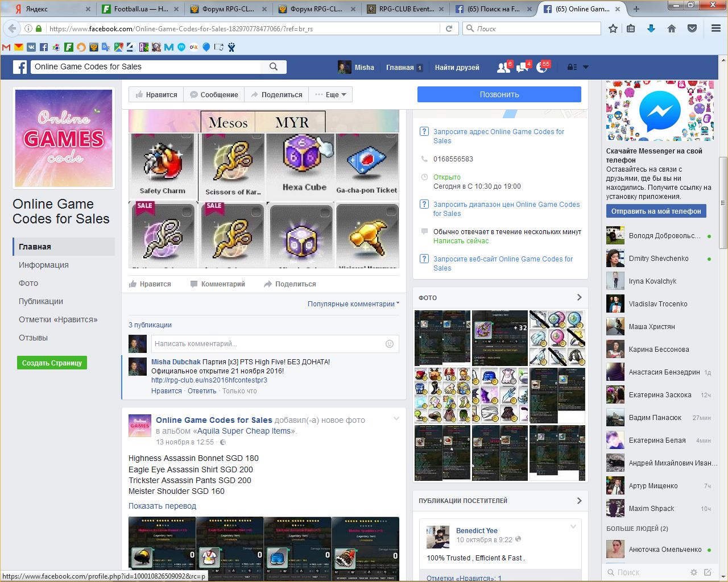This screenshot has width=728, height=582.
Task: Open the privacy shortcuts lock icon
Action: tap(572, 67)
